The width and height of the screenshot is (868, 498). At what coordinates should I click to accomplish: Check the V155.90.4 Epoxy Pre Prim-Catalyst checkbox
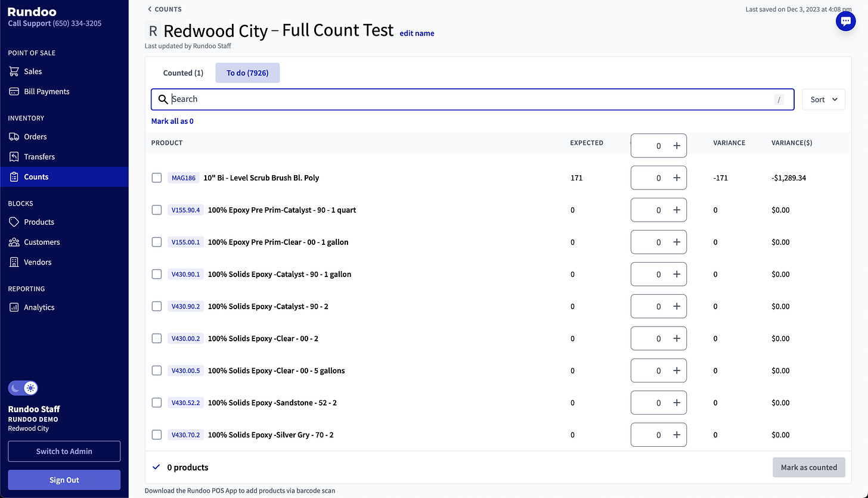(x=157, y=210)
